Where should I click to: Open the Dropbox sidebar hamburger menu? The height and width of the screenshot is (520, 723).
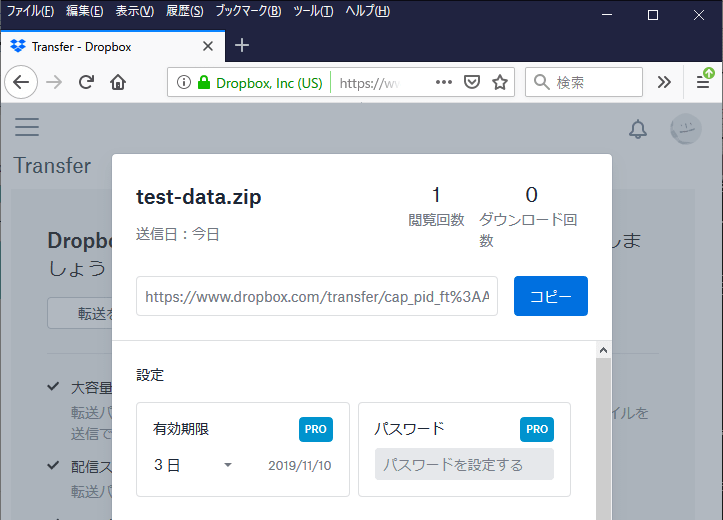pos(27,127)
